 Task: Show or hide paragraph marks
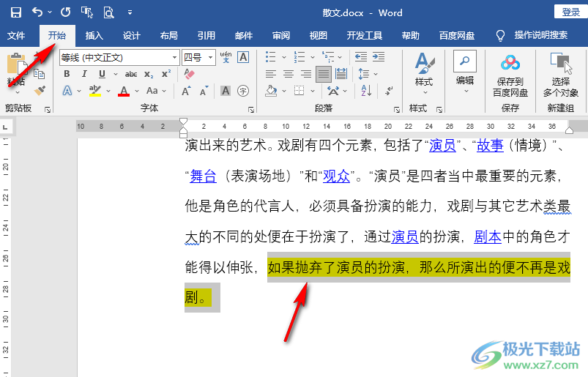coord(389,90)
